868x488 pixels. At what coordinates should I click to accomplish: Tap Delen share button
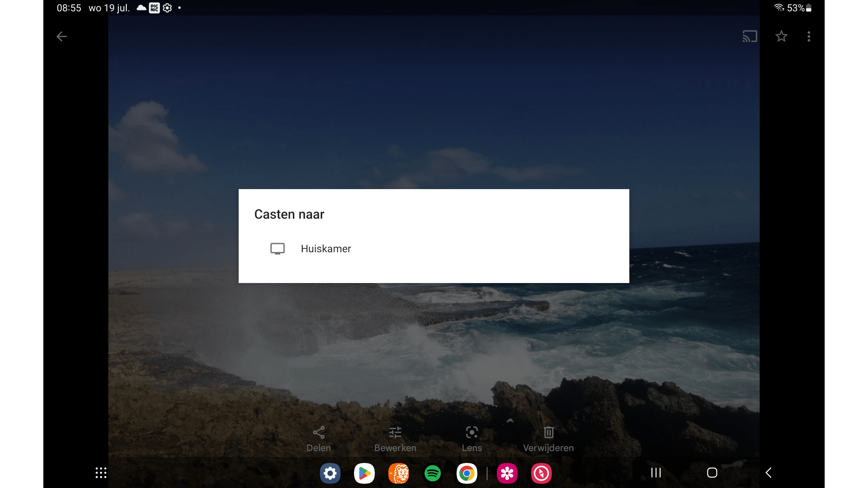point(318,438)
